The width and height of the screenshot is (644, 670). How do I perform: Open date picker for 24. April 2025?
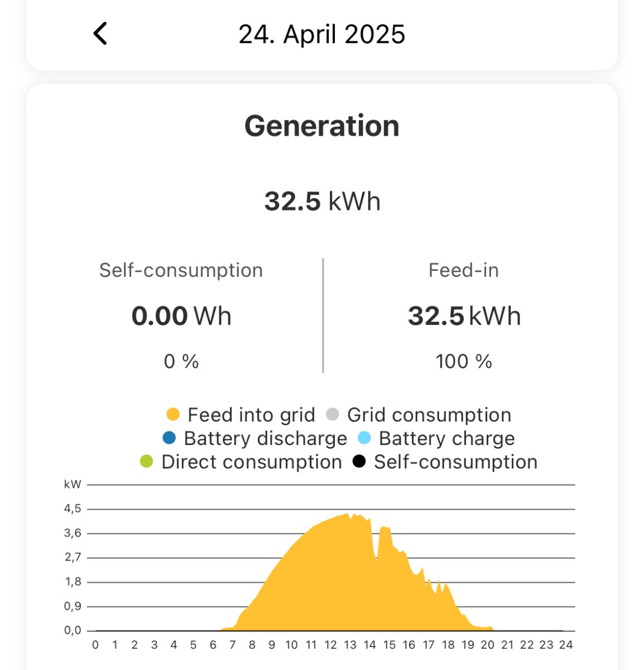pos(321,34)
